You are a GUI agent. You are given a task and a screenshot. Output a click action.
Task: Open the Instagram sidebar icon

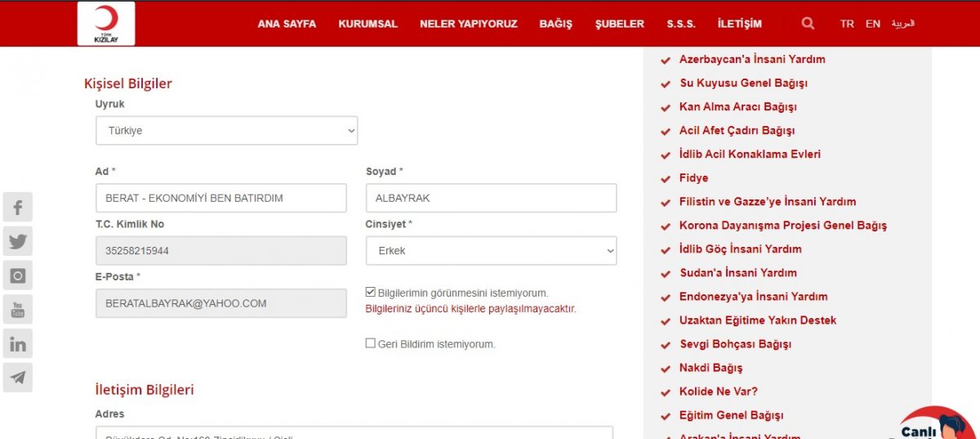pos(18,276)
